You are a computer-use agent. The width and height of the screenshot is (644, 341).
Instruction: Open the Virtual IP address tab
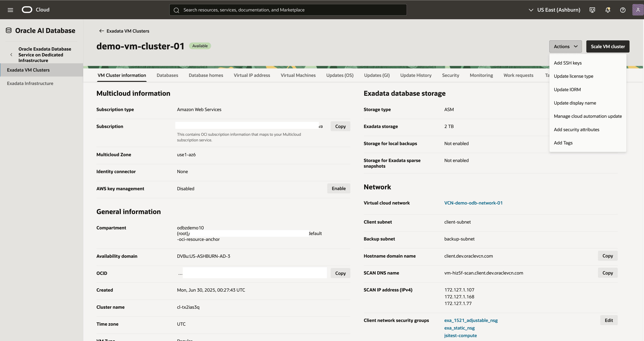[252, 75]
